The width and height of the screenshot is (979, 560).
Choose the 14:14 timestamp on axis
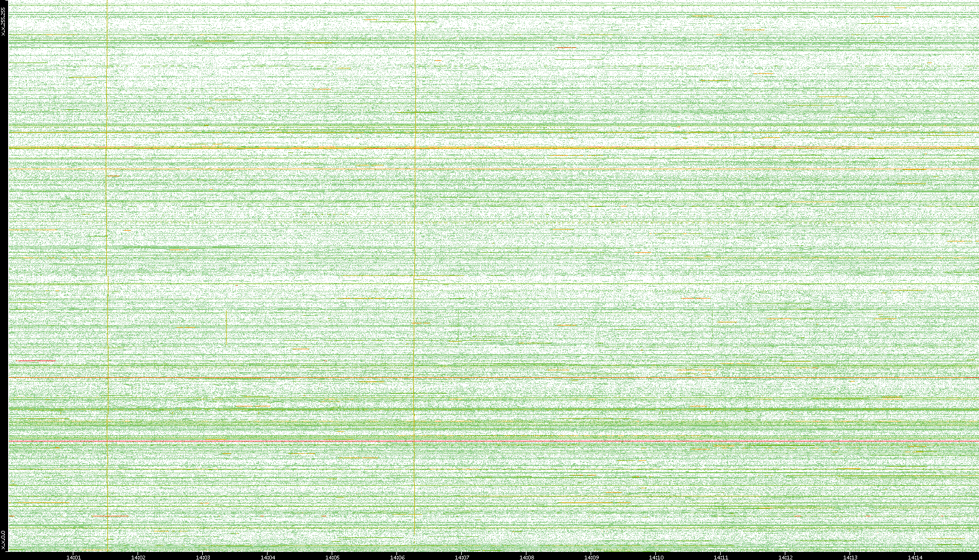[x=915, y=557]
